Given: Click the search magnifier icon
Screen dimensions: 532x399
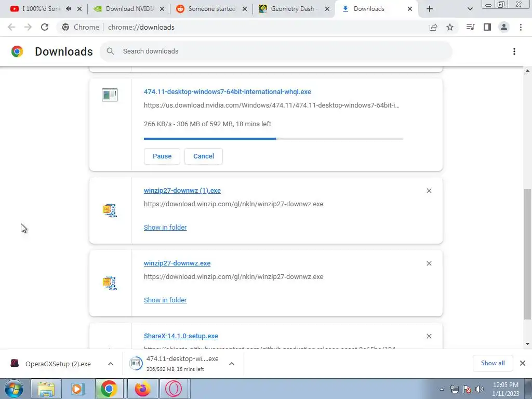Looking at the screenshot, I should coord(110,51).
